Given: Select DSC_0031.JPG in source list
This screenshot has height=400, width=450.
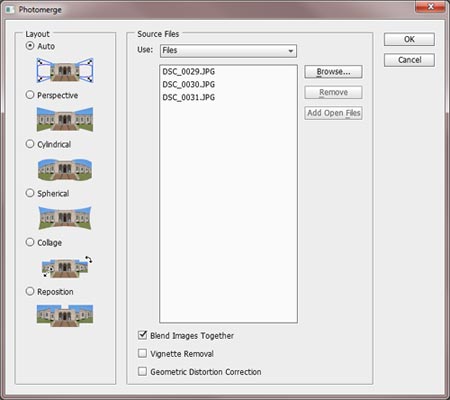Looking at the screenshot, I should coord(189,97).
